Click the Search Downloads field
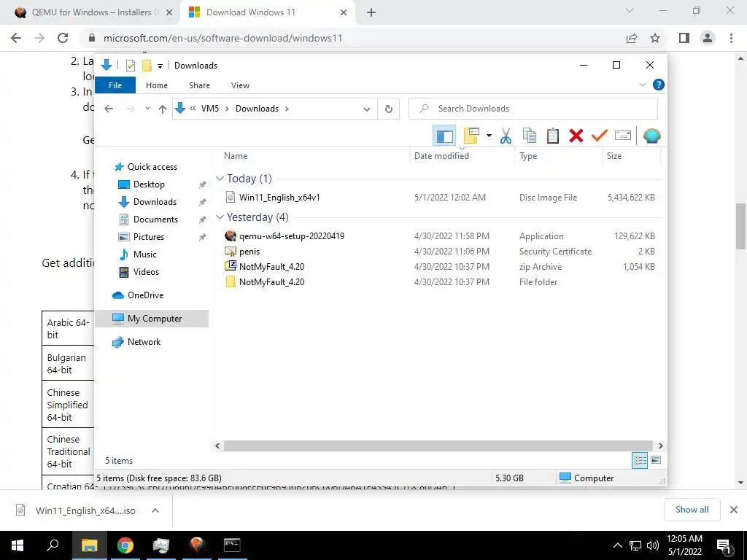The image size is (747, 560). pos(533,109)
